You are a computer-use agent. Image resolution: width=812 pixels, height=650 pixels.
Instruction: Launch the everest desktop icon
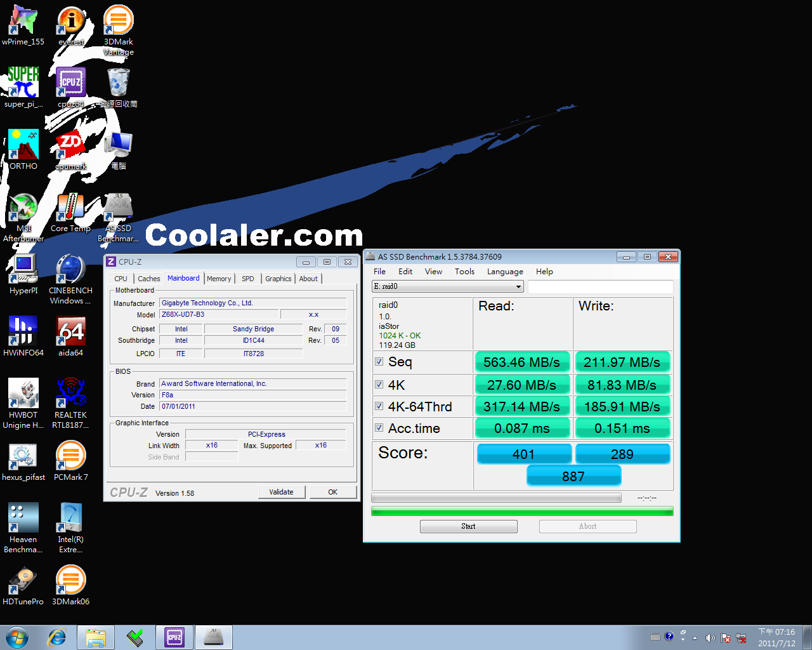point(71,25)
